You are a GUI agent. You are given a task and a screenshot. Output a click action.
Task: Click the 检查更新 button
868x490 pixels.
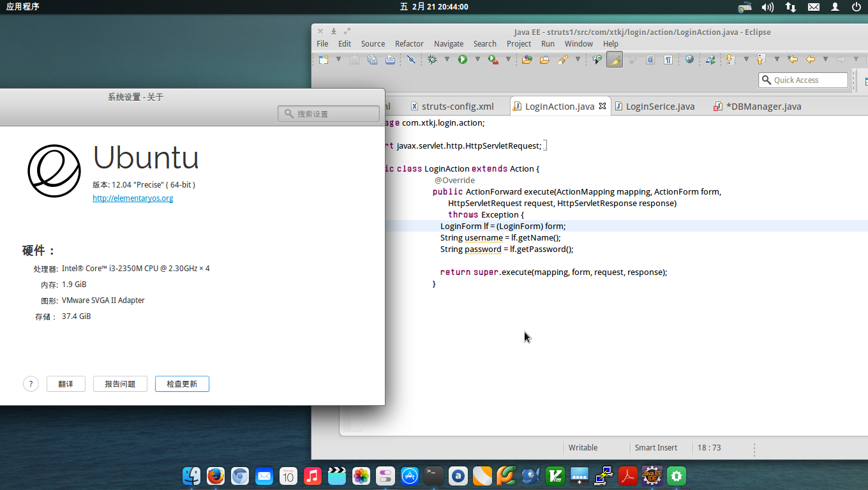pyautogui.click(x=182, y=383)
